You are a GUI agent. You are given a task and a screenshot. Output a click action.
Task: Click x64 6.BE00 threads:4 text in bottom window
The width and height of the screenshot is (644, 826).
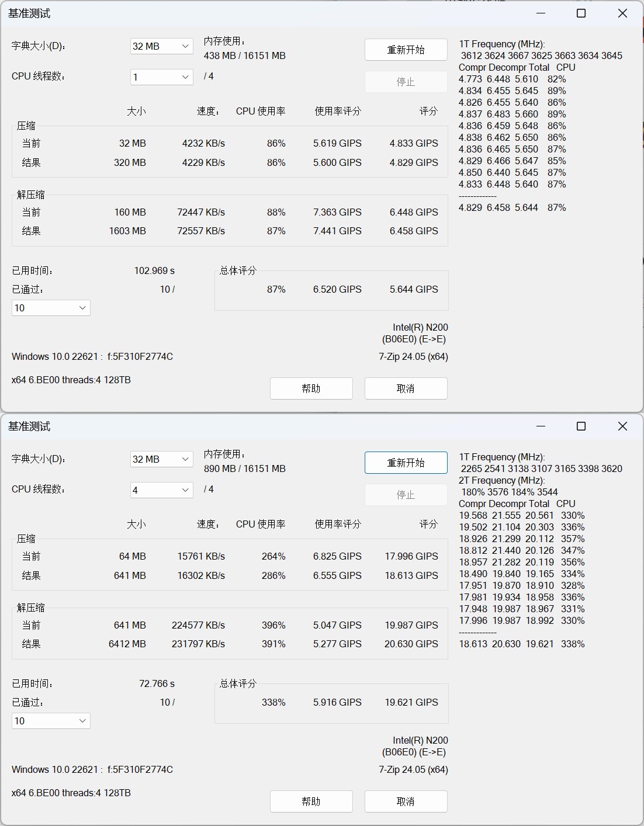pos(71,793)
